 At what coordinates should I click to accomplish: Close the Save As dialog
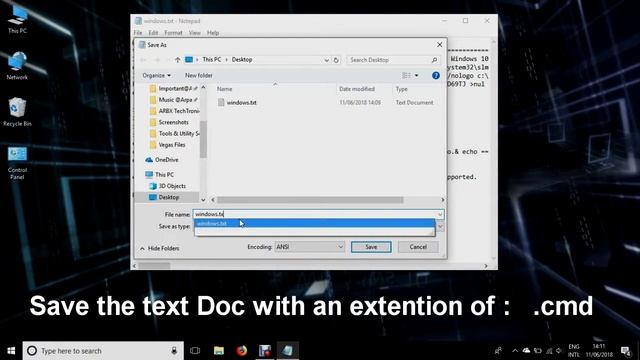coord(440,44)
